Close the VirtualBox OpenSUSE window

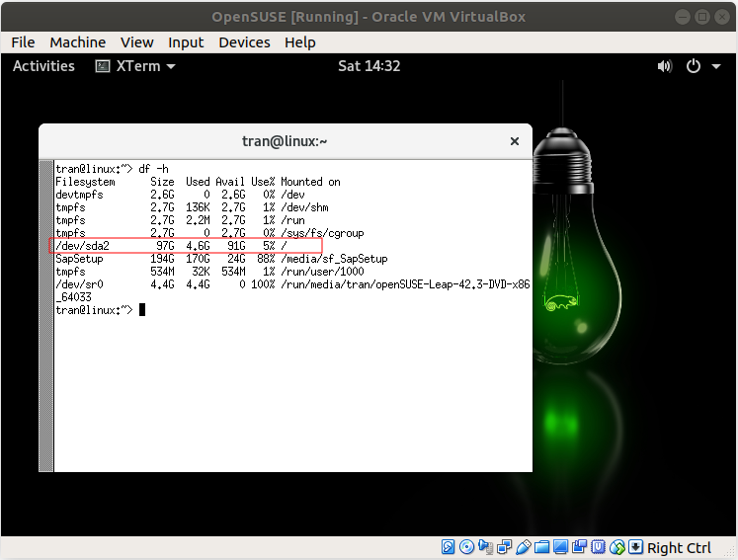721,17
